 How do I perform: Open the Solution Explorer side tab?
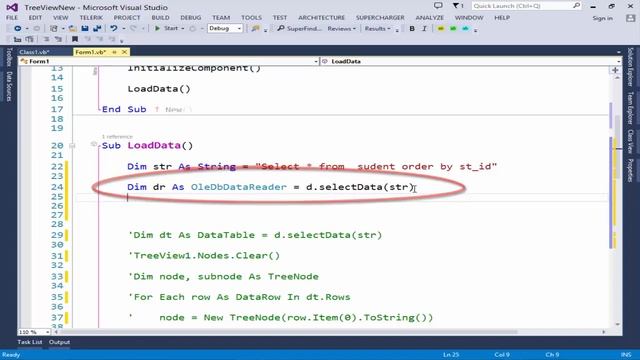(x=630, y=67)
